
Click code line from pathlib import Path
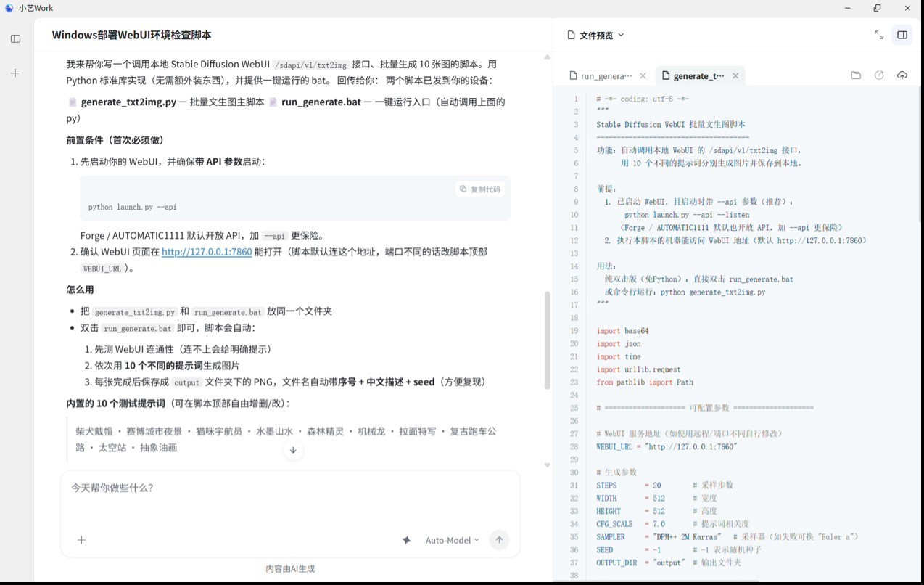[x=645, y=382]
